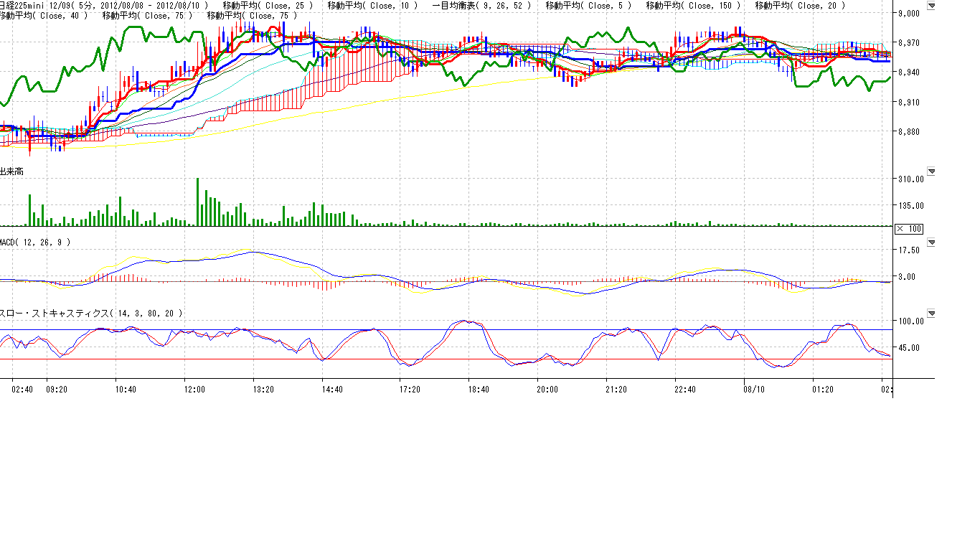Click the MACD( 12, 26, 9 ) label

pyautogui.click(x=35, y=242)
